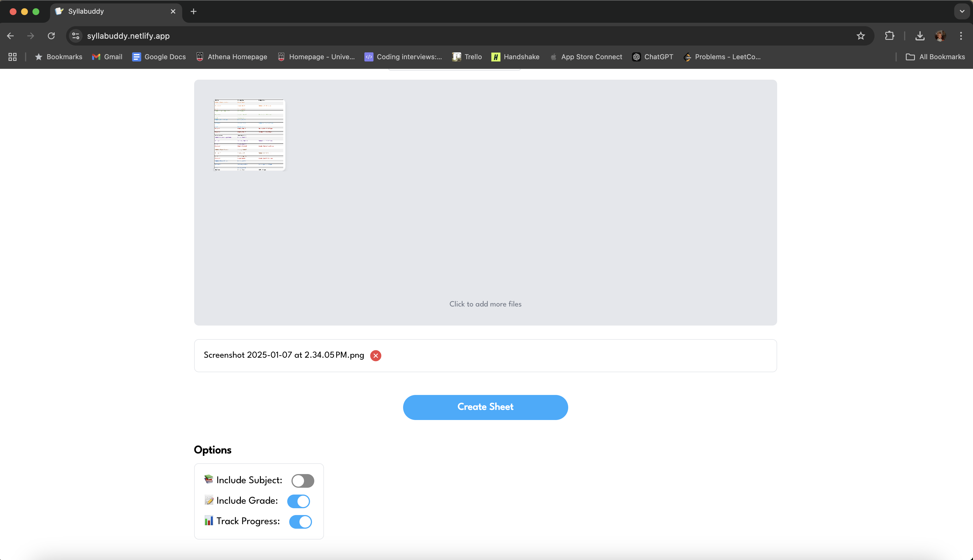
Task: Open the Apps grid icon
Action: 12,57
